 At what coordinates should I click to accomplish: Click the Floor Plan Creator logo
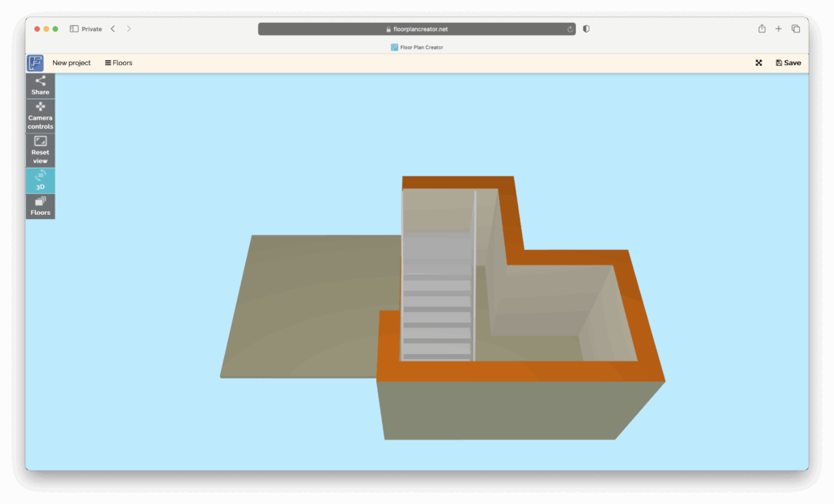pyautogui.click(x=35, y=63)
